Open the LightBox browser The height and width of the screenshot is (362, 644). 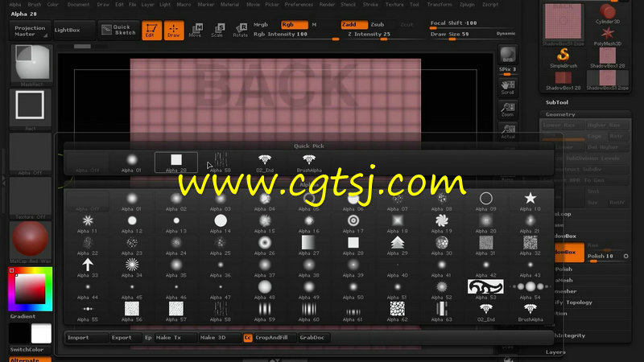click(74, 31)
